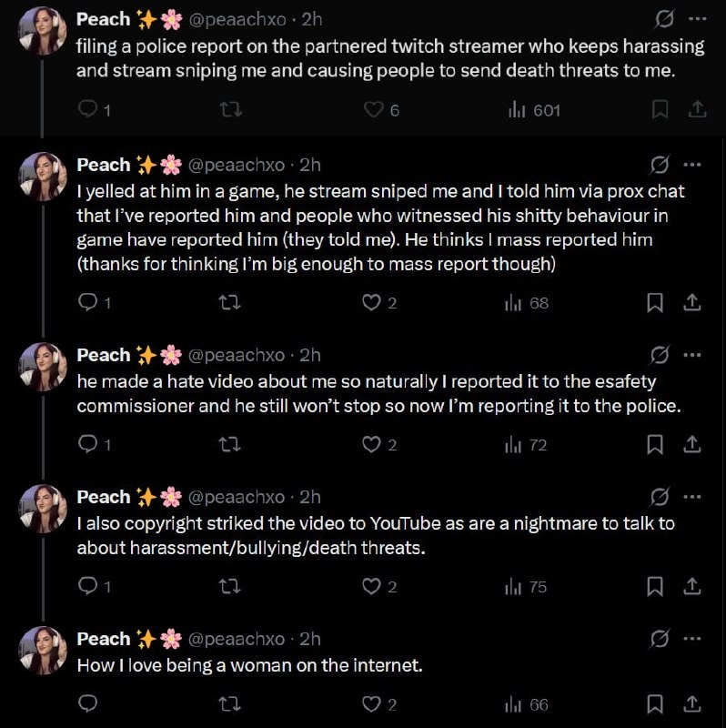Bookmark the police report tweet
The height and width of the screenshot is (728, 726).
pyautogui.click(x=661, y=109)
